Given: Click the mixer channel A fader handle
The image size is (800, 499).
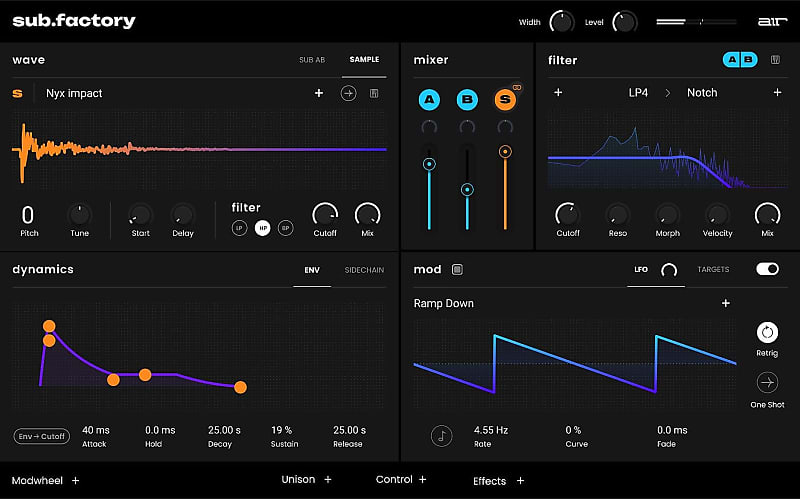Looking at the screenshot, I should [x=429, y=164].
